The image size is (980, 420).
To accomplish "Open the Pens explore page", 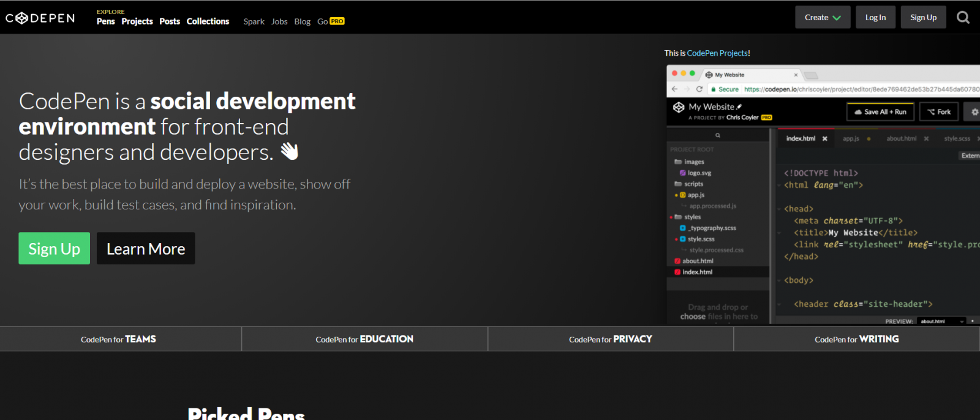I will pos(105,21).
